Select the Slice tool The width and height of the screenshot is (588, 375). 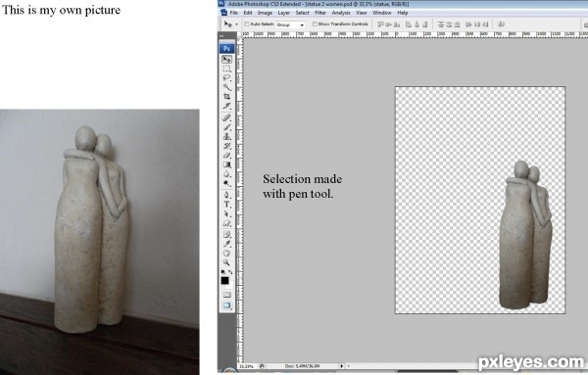[227, 106]
